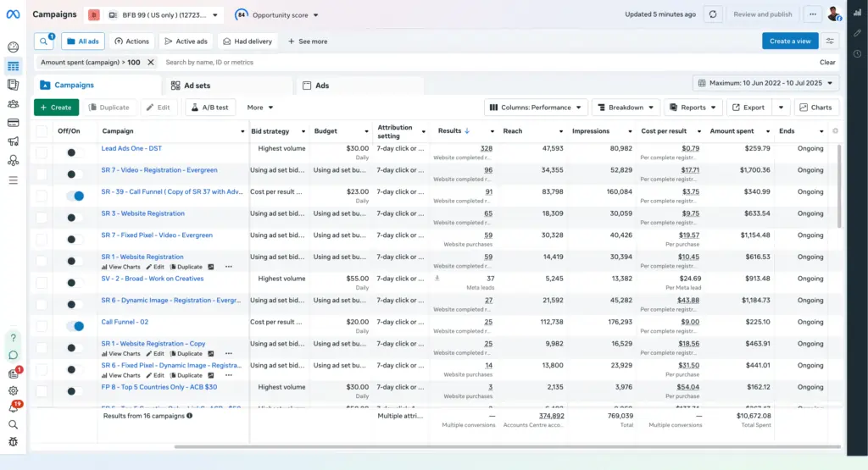Open the SR 3 - Website Registration campaign link
The image size is (868, 470).
(x=142, y=213)
